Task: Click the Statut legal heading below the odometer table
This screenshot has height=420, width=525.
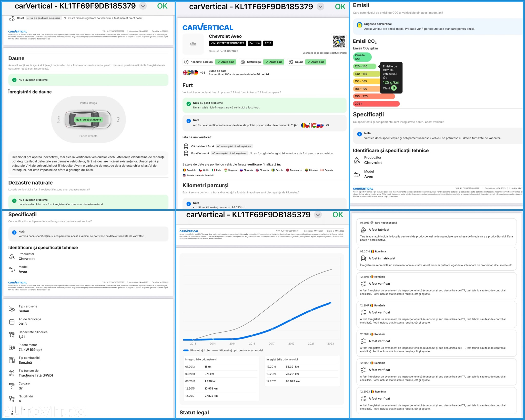Action: coord(194,413)
